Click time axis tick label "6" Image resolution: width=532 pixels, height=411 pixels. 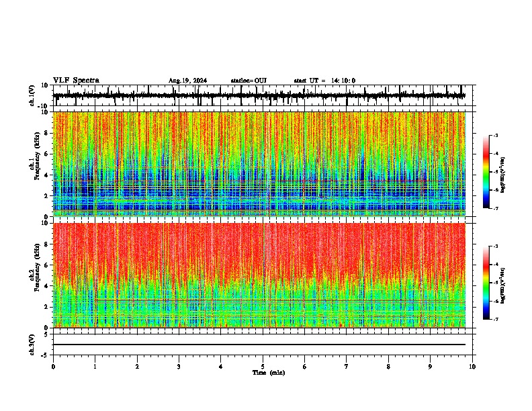pyautogui.click(x=305, y=367)
